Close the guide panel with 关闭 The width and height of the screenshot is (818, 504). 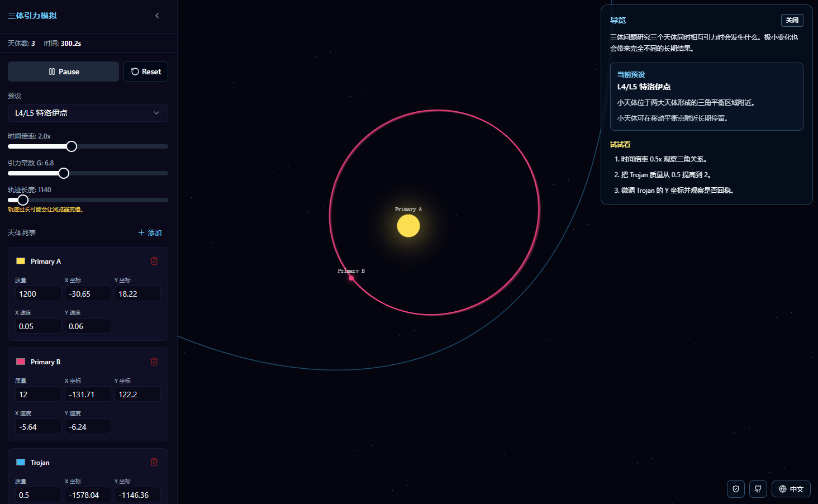[x=792, y=20]
